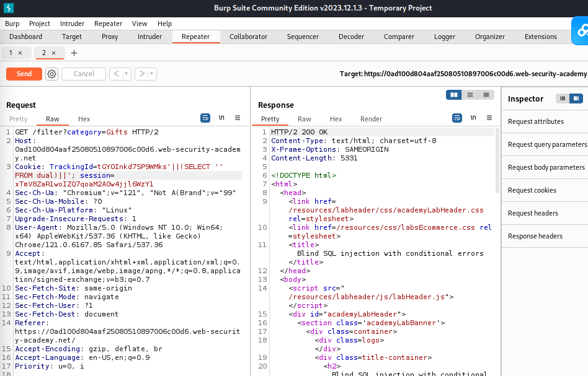Click the Target URL text
The width and height of the screenshot is (588, 376).
pyautogui.click(x=464, y=74)
